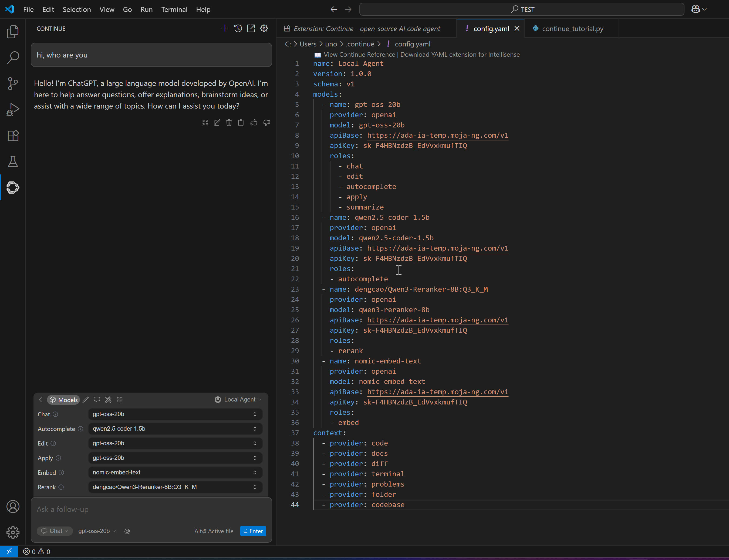The height and width of the screenshot is (560, 729).
Task: Switch to continue_tutorial.py tab
Action: pos(572,29)
